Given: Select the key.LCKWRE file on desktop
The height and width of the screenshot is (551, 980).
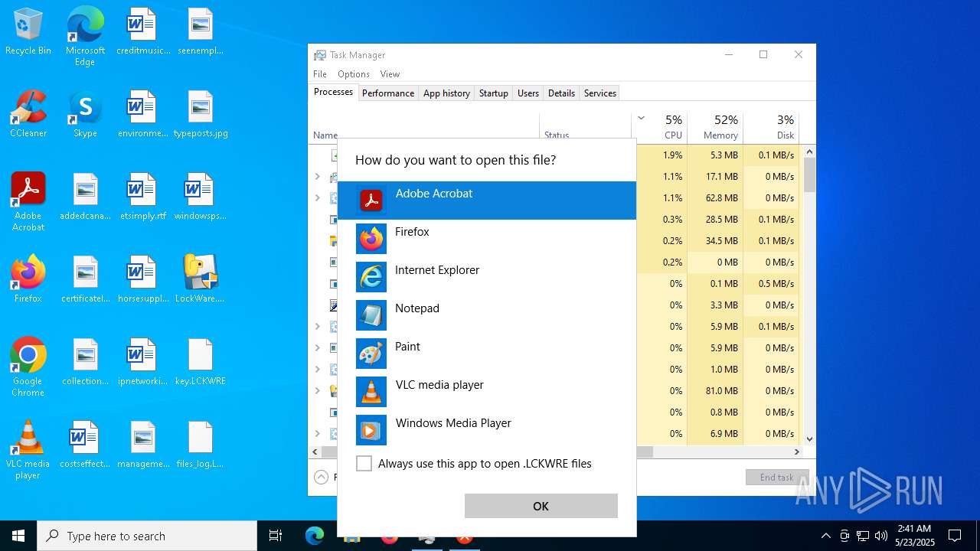Looking at the screenshot, I should tap(200, 362).
